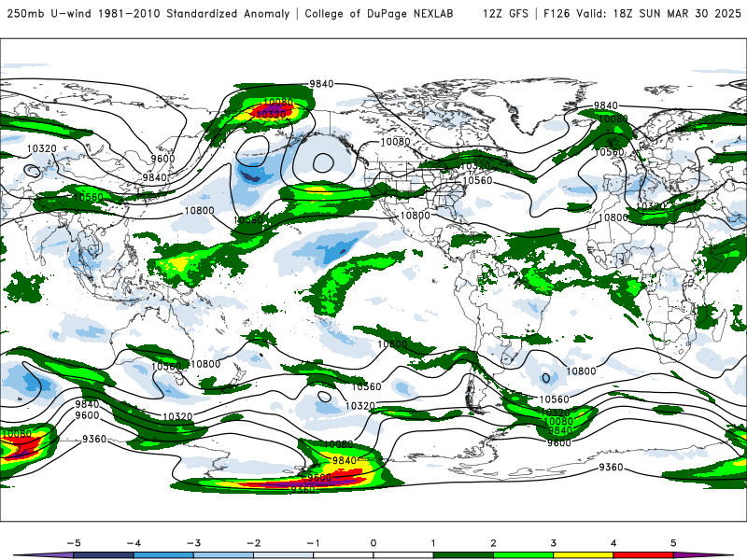
Task: Select the medium blue colorbar segment between -4 and -3
Action: pyautogui.click(x=163, y=555)
